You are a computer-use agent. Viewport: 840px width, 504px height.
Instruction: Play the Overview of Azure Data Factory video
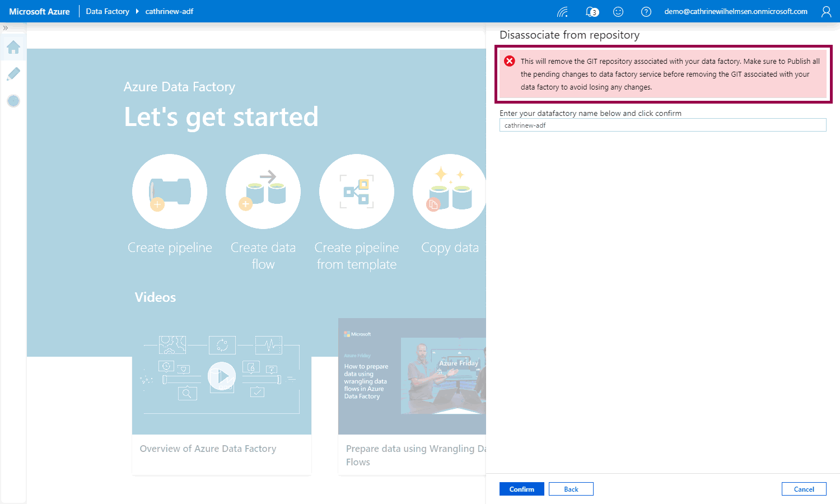coord(222,376)
